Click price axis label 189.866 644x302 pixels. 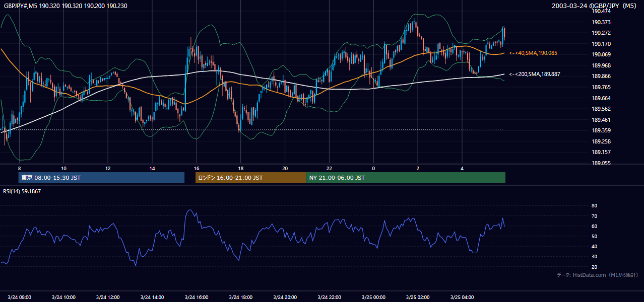point(601,77)
